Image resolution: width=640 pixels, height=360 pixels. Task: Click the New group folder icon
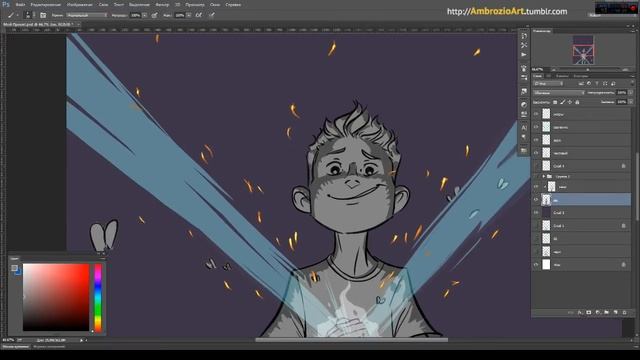tap(607, 313)
